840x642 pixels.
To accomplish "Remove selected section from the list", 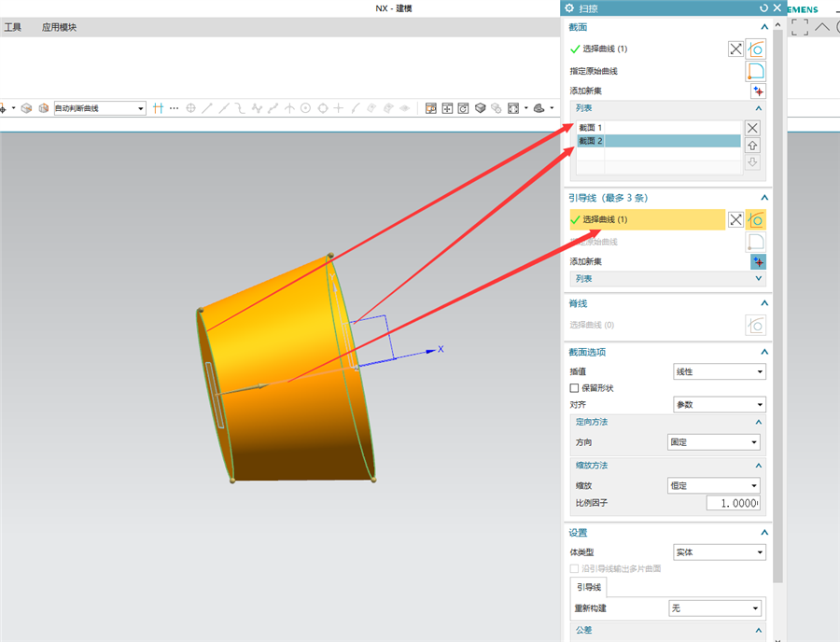I will click(x=752, y=128).
